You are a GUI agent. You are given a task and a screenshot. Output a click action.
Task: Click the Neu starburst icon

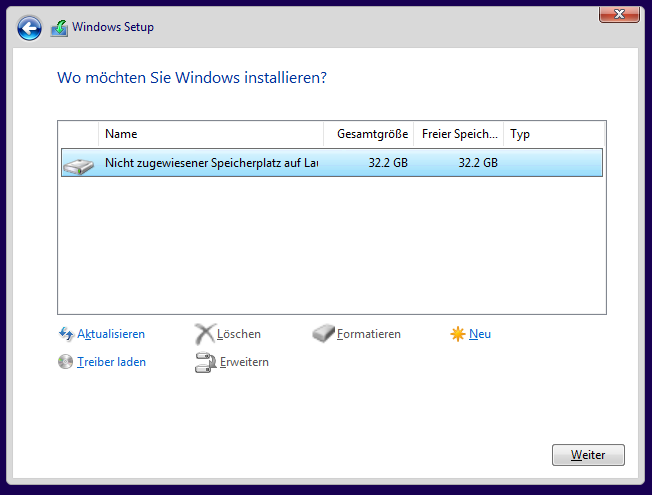point(457,334)
